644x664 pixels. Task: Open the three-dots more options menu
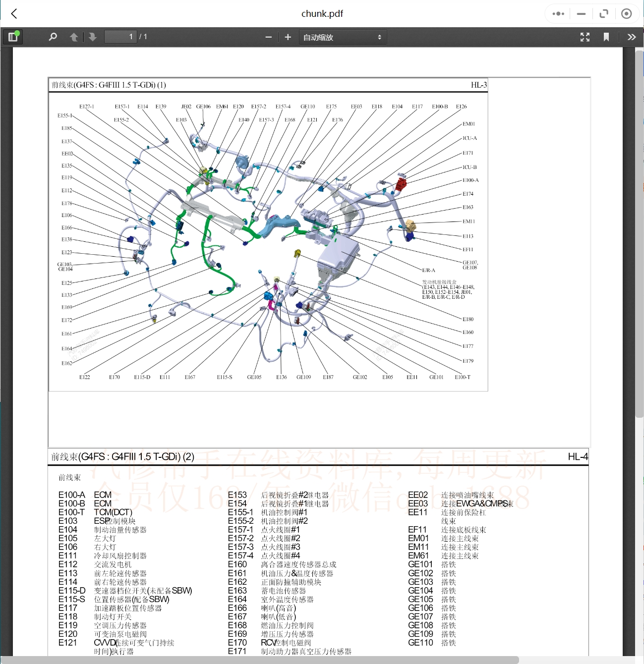tap(558, 14)
